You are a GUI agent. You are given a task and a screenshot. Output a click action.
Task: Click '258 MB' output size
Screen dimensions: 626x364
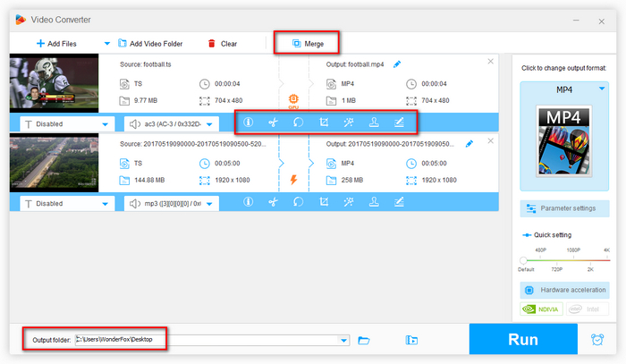click(352, 180)
